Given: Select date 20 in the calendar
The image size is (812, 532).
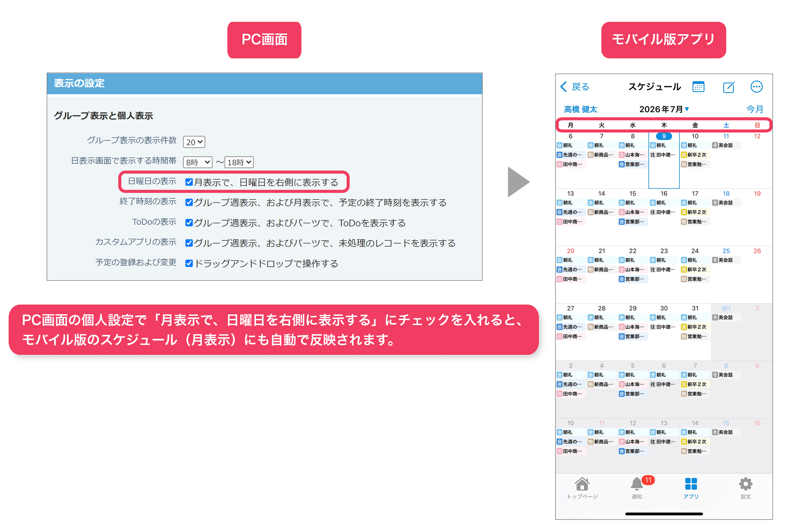Looking at the screenshot, I should tap(570, 251).
